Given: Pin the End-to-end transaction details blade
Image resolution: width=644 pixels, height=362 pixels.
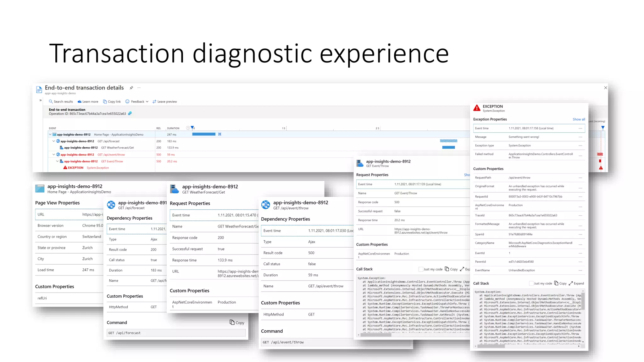Looking at the screenshot, I should pyautogui.click(x=131, y=88).
